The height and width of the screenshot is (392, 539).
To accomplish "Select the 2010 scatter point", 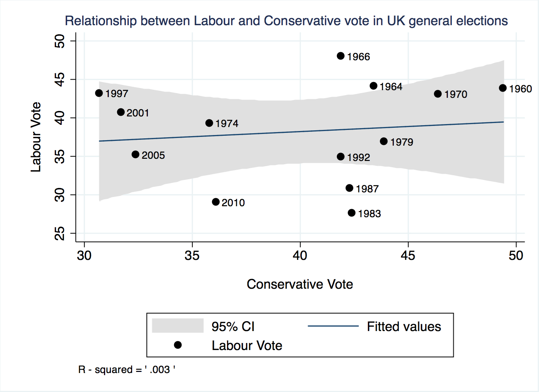I will 216,202.
